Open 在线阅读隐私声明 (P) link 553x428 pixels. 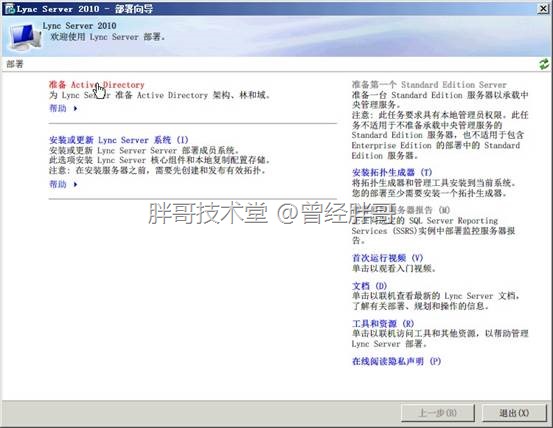(x=396, y=361)
